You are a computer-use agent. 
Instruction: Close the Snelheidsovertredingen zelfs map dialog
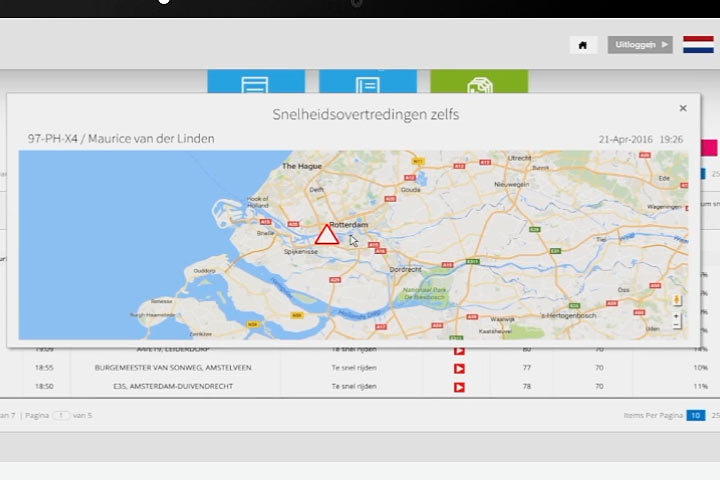tap(683, 108)
